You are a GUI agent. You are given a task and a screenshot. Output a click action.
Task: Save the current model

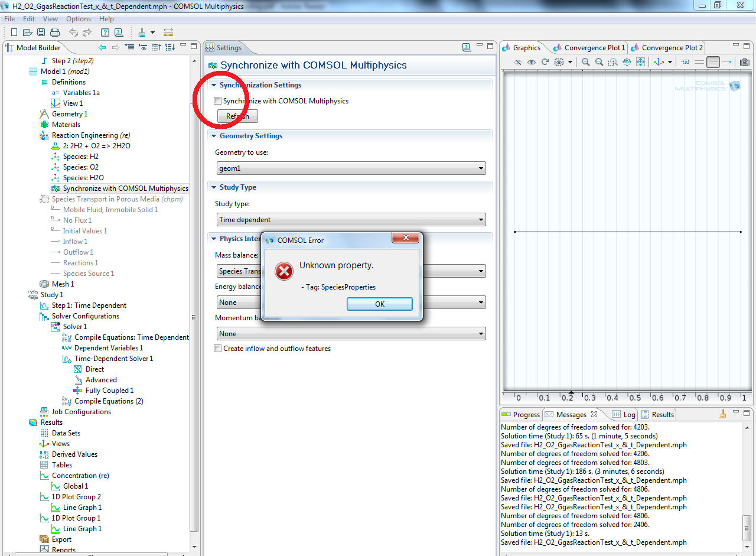point(41,32)
